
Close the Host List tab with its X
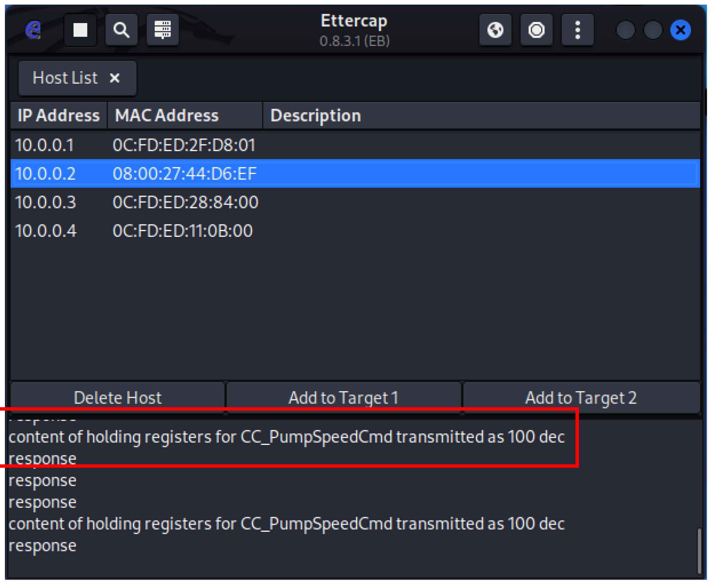[115, 78]
